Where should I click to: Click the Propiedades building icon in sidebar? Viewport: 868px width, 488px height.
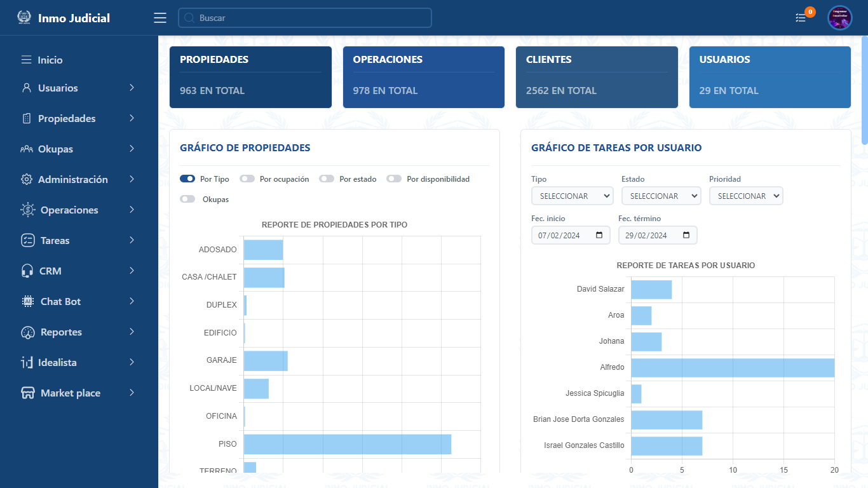pyautogui.click(x=26, y=118)
